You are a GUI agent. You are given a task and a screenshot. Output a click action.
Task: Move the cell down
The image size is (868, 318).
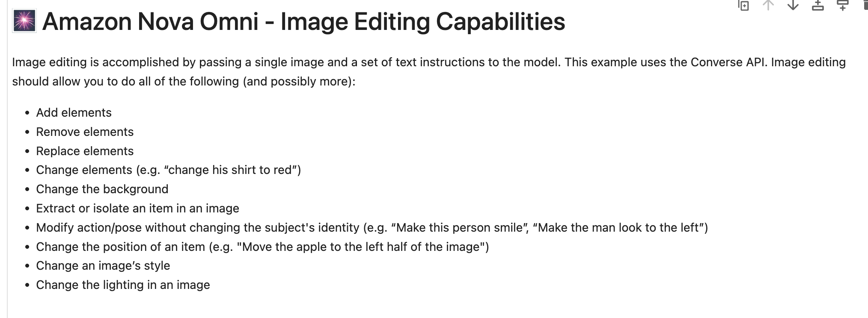[793, 5]
